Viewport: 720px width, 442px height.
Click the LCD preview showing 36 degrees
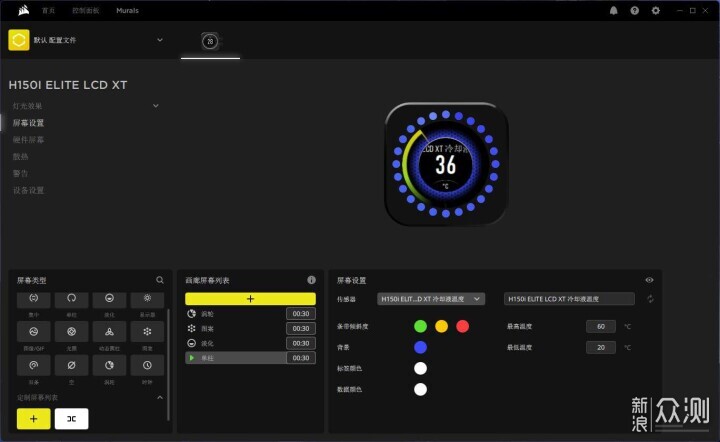click(446, 164)
